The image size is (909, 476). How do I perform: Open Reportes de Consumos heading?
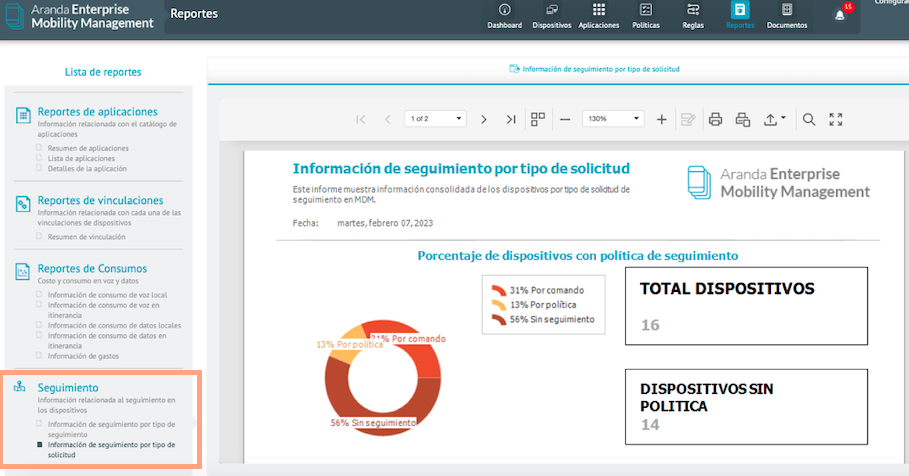(92, 268)
